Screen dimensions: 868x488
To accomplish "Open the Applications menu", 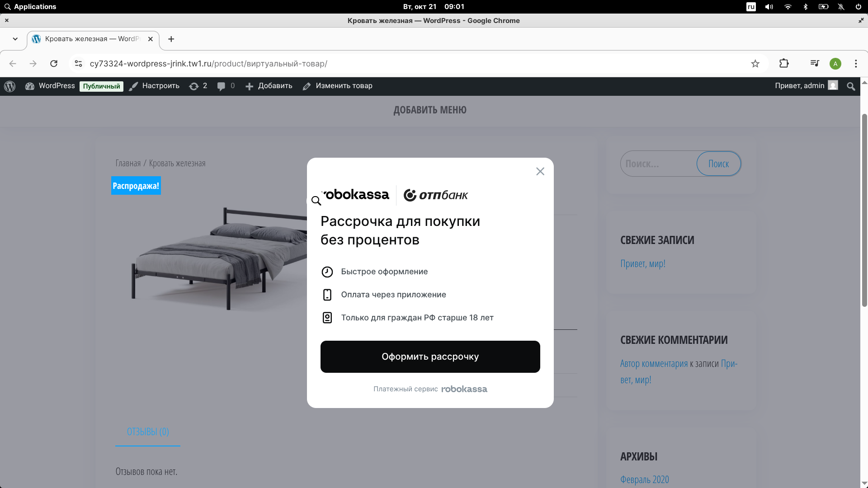I will 30,6.
